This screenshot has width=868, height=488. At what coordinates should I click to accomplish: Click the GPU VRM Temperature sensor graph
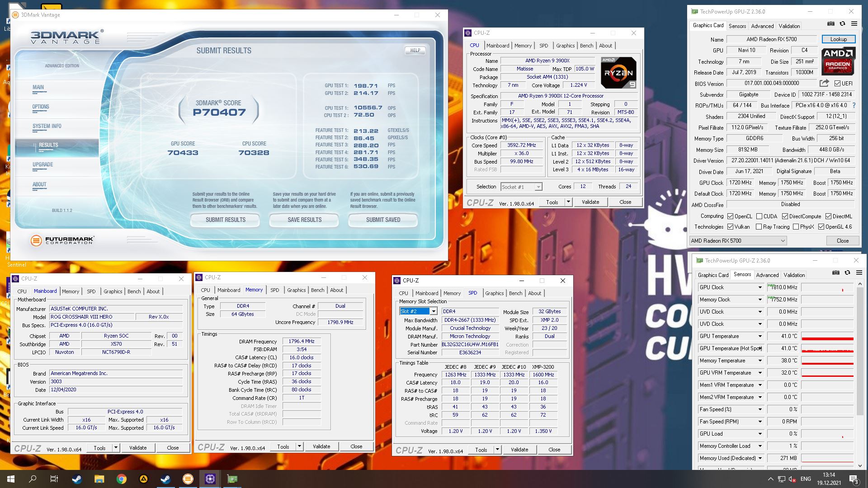(x=827, y=373)
